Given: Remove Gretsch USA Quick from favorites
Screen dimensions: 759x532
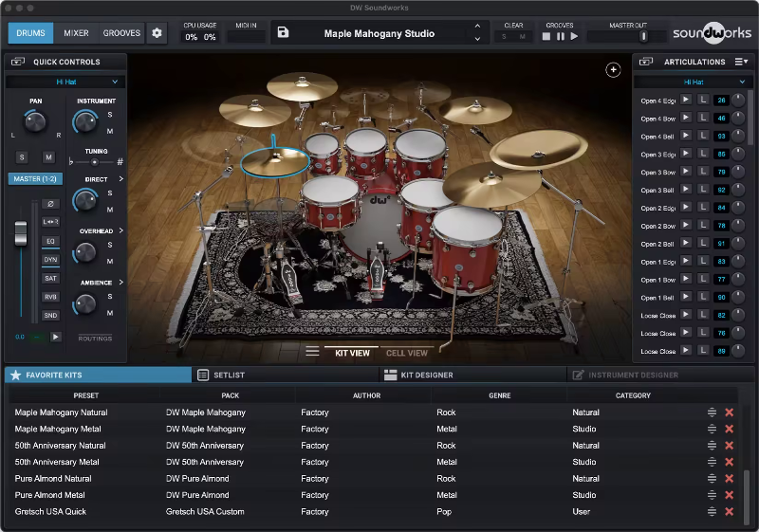Looking at the screenshot, I should 729,512.
